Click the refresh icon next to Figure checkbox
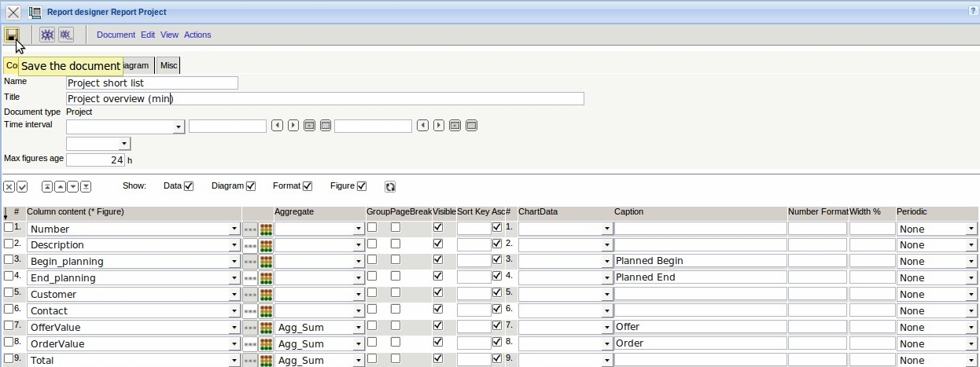This screenshot has width=980, height=367. (x=390, y=186)
